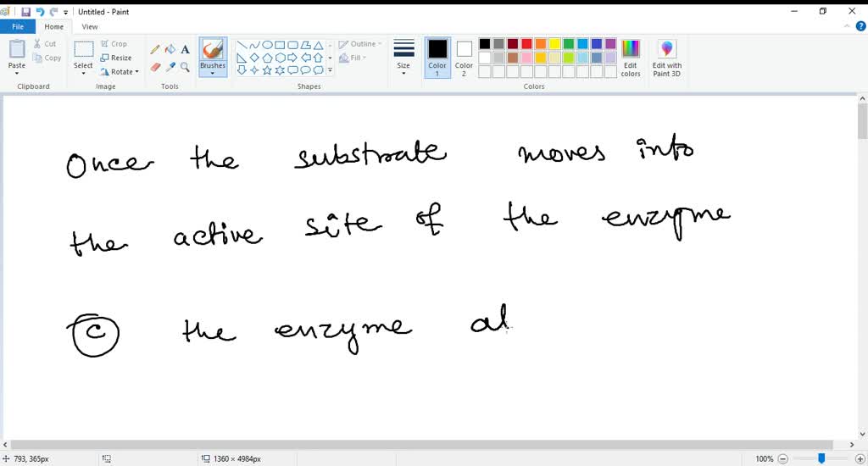Click the zoom in plus button
This screenshot has width=868, height=466.
click(860, 459)
